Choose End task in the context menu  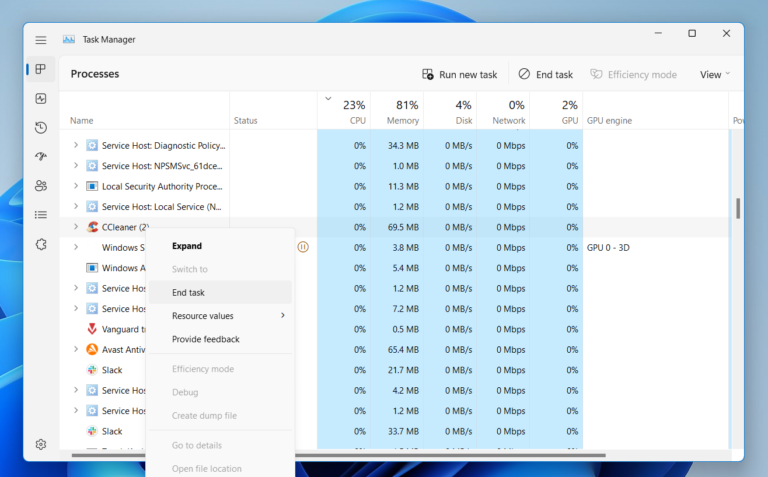(220, 292)
